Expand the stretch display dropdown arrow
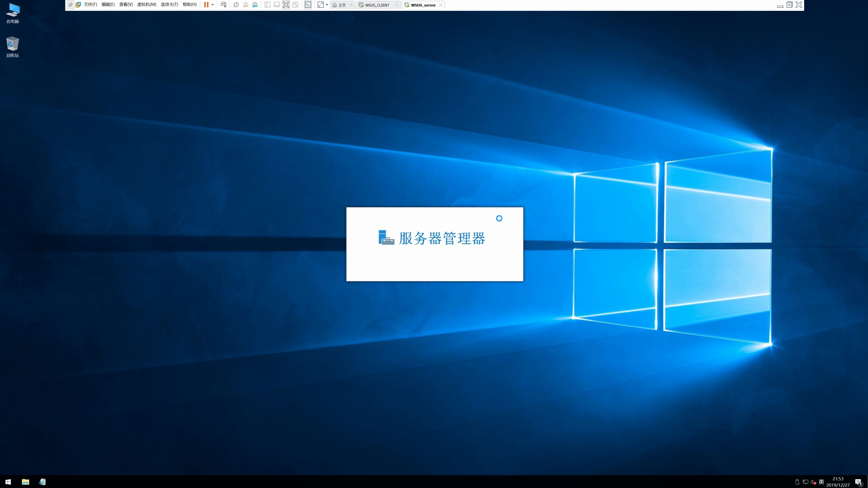The image size is (868, 488). pyautogui.click(x=327, y=5)
